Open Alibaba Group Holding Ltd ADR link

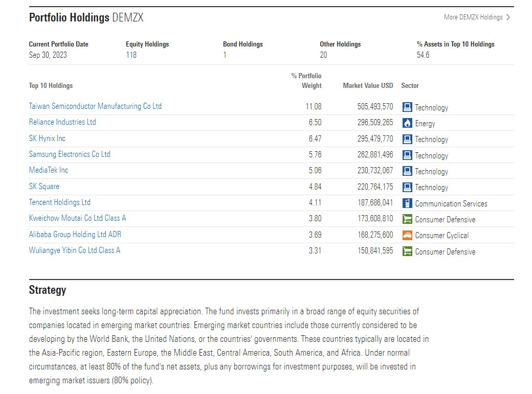[75, 234]
